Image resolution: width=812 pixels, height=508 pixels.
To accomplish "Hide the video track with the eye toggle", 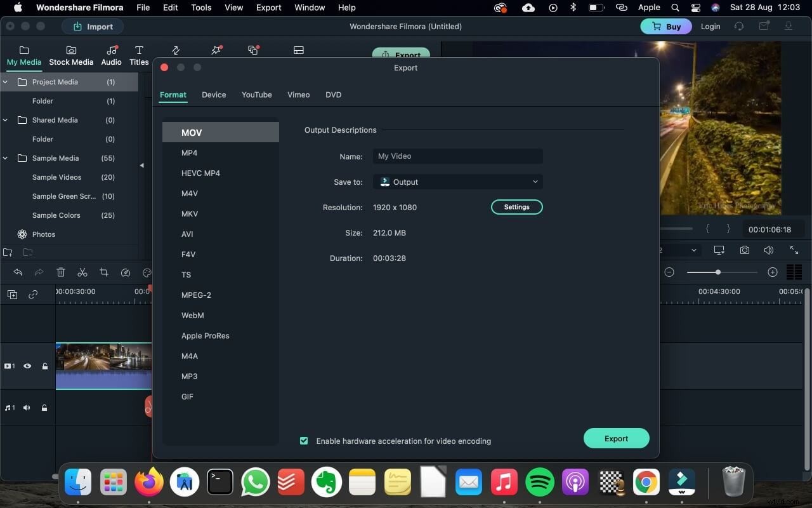I will 27,366.
